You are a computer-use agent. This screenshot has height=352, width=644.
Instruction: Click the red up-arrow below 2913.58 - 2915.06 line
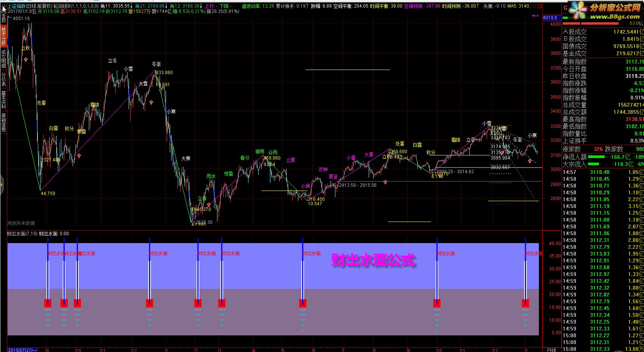point(385,182)
